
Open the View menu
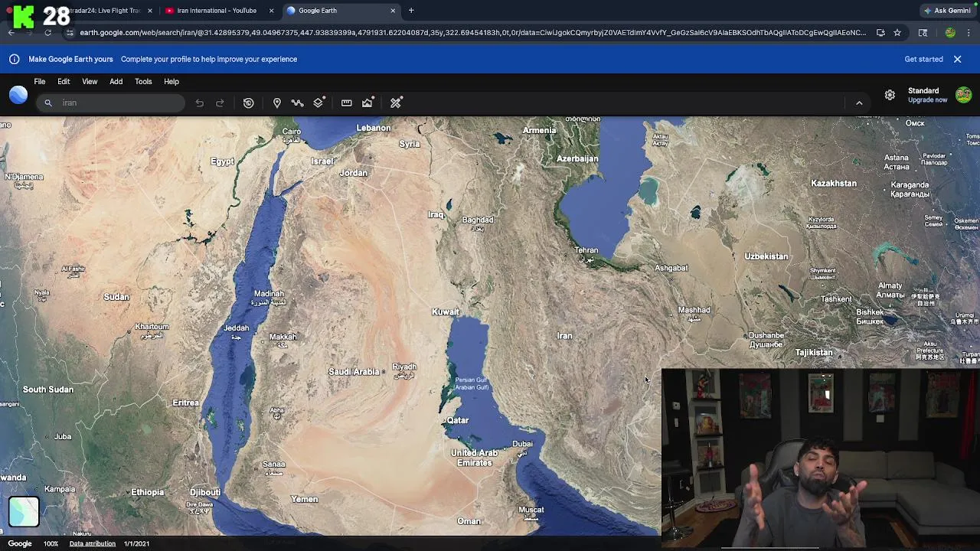click(90, 81)
